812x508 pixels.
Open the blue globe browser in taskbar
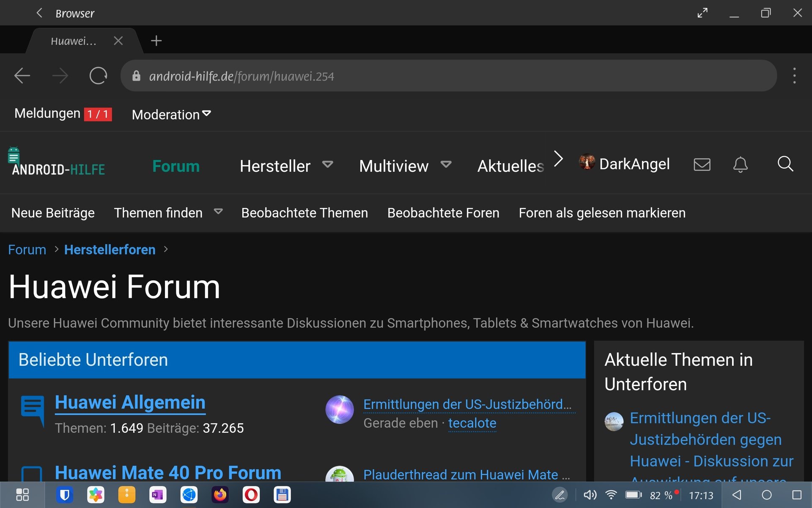click(x=189, y=495)
